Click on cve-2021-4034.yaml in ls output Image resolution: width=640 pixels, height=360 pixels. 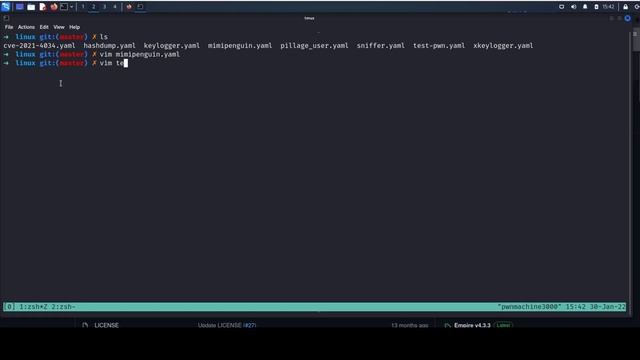click(39, 46)
